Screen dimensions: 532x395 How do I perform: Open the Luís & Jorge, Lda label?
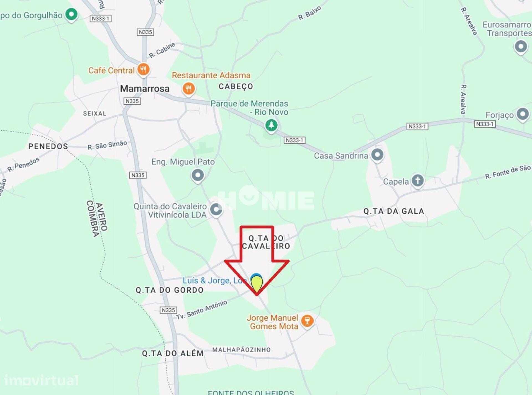pos(214,280)
